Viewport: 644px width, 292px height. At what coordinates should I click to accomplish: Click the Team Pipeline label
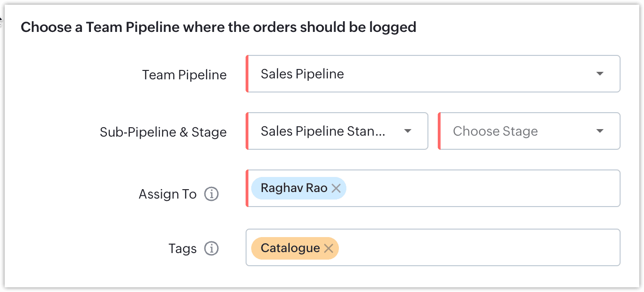point(184,75)
